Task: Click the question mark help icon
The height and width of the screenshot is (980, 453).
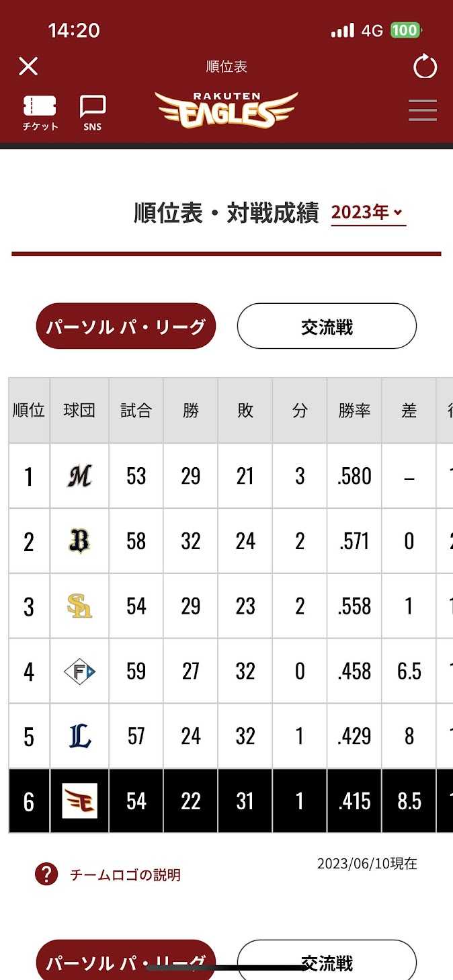Action: click(46, 874)
